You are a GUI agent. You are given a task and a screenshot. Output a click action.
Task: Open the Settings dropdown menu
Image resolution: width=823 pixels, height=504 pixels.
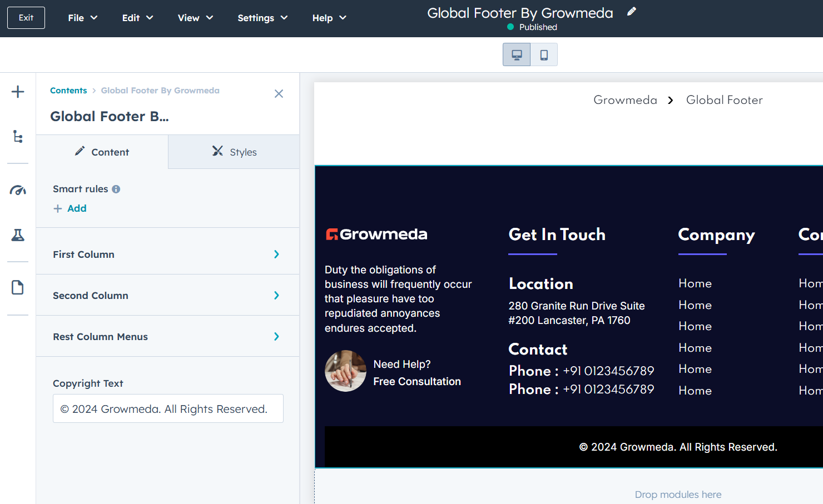262,18
